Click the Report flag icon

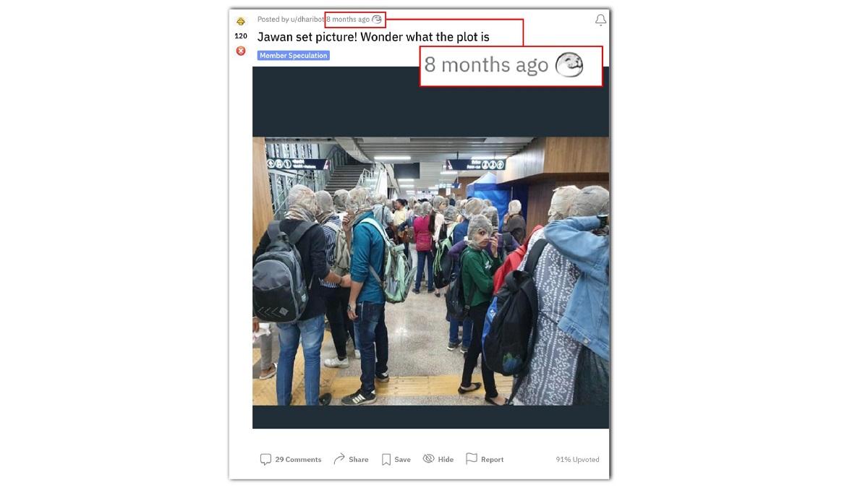(472, 458)
